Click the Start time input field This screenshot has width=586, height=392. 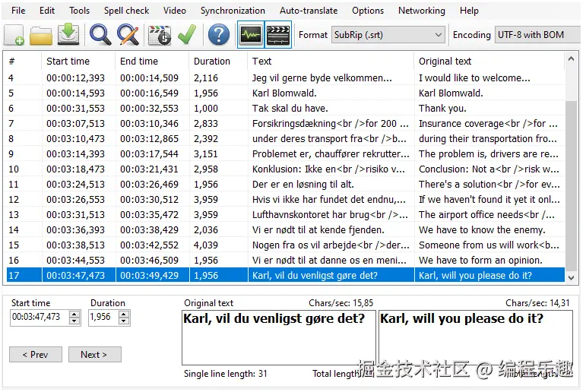tap(40, 318)
